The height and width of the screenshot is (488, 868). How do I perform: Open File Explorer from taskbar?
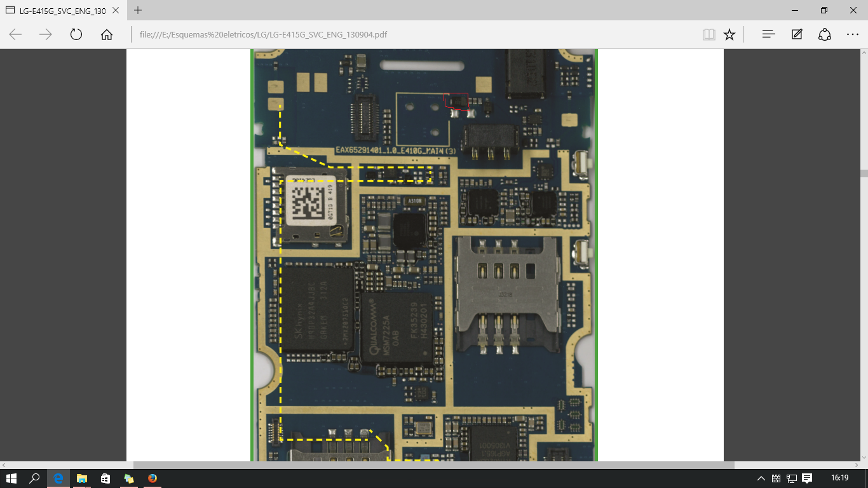pyautogui.click(x=82, y=478)
